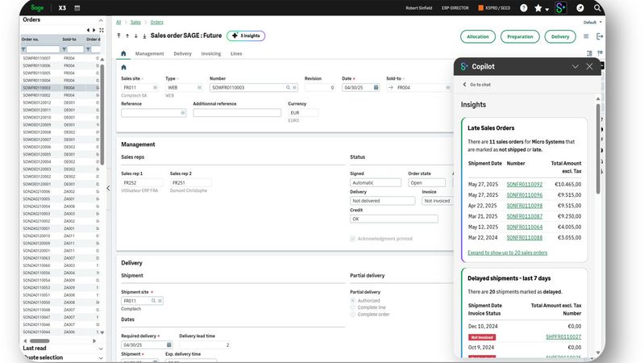Close the Copilot panel

[x=589, y=66]
